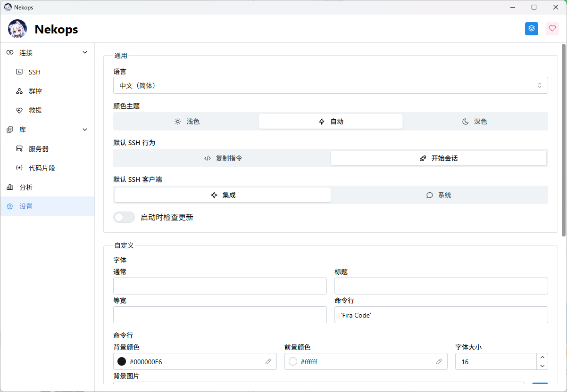The image size is (567, 392).
Task: Collapse the 库 sidebar group
Action: click(85, 130)
